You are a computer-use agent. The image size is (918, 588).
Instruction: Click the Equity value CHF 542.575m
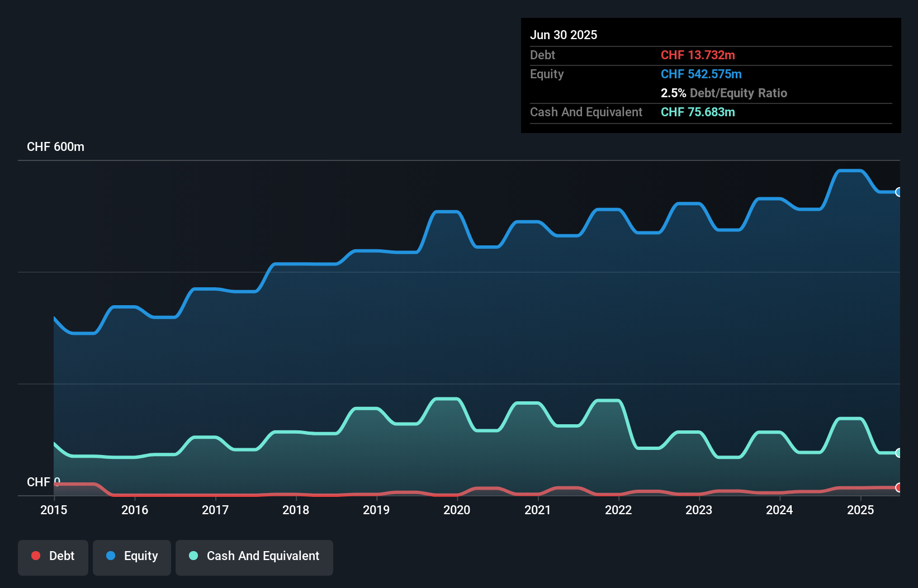pyautogui.click(x=701, y=74)
